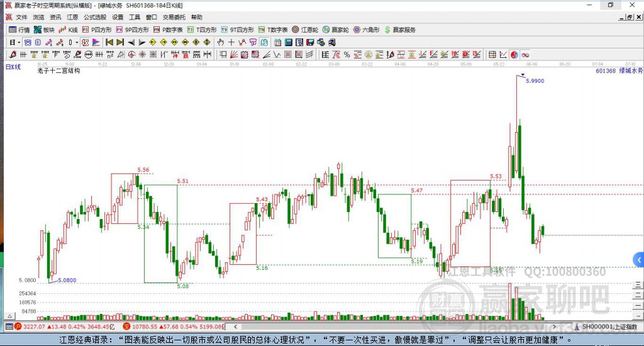Screen dimensions: 644x346
Task: Click the red floppy save icon
Action: [x=310, y=42]
